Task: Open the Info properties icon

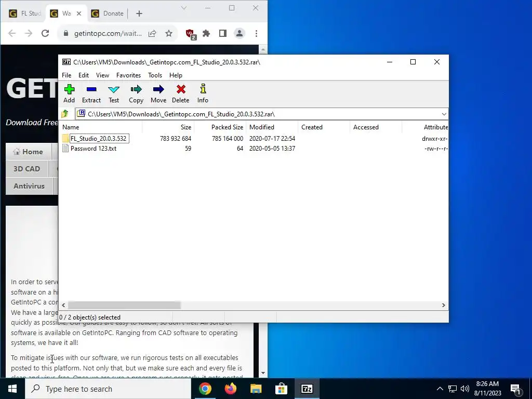Action: [x=203, y=89]
